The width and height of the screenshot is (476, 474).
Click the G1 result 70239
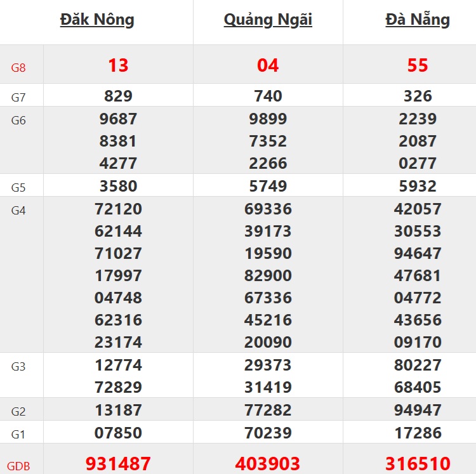(268, 433)
